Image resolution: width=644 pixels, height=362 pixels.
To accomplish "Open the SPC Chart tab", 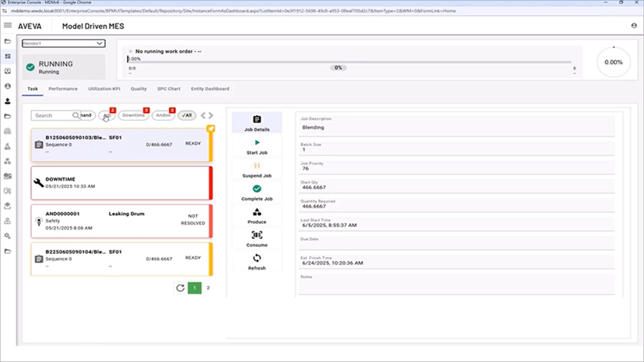I will pyautogui.click(x=169, y=89).
